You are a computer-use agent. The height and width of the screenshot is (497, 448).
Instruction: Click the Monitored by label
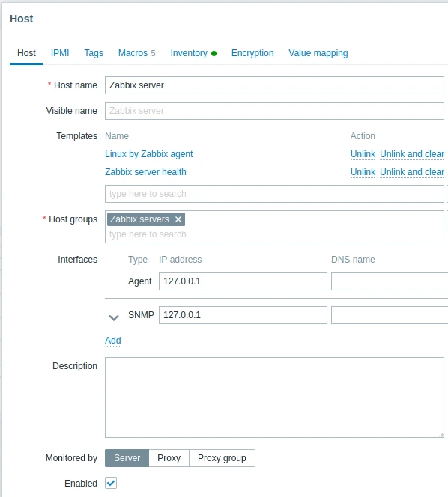click(71, 458)
